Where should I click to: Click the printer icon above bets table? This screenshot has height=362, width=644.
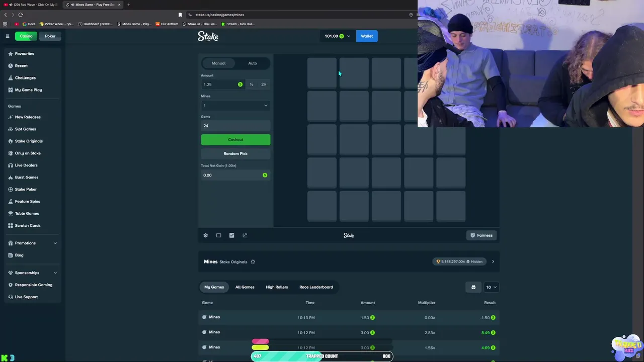click(x=473, y=287)
